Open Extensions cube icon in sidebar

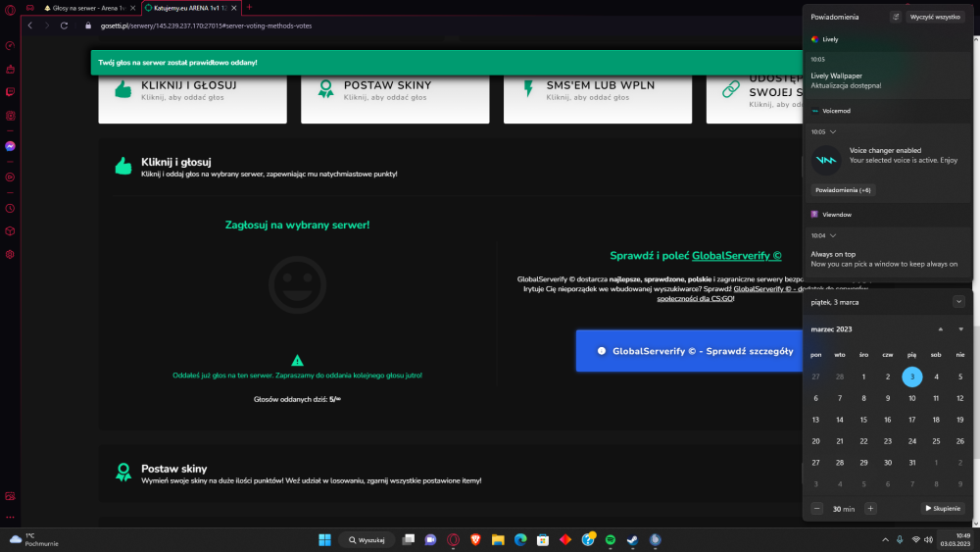[x=10, y=231]
